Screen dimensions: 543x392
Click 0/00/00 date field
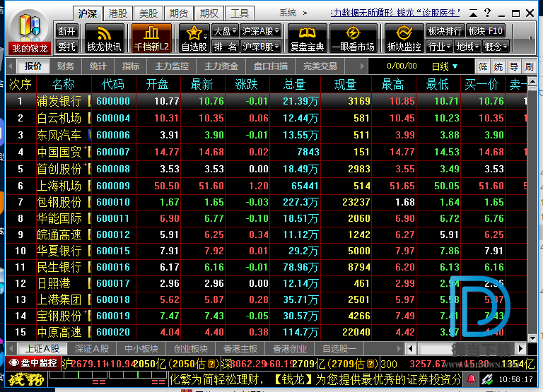402,66
